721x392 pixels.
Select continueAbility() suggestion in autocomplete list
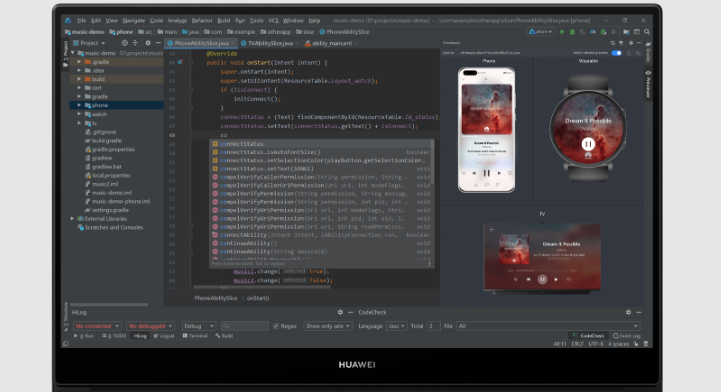321,243
